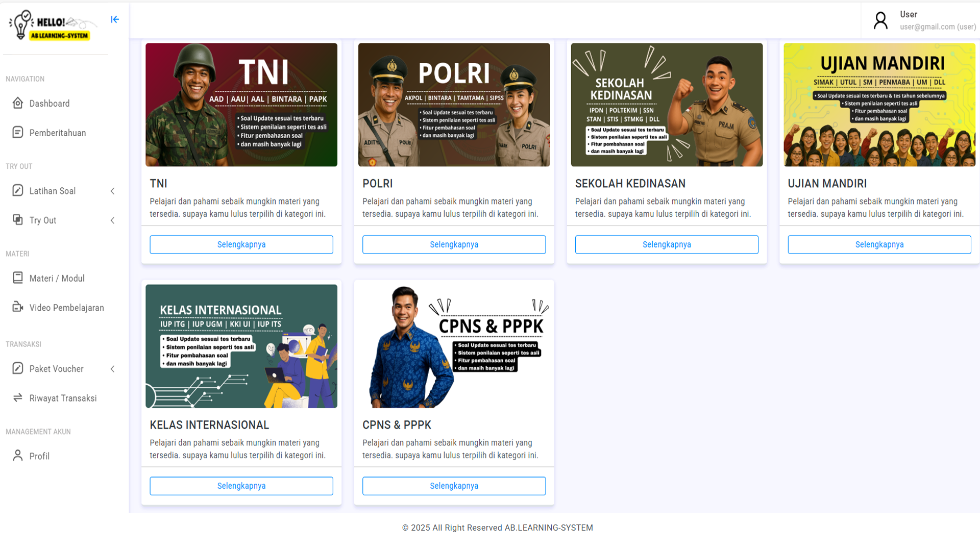Expand the Latihan Soal submenu chevron
This screenshot has width=980, height=551.
point(112,191)
